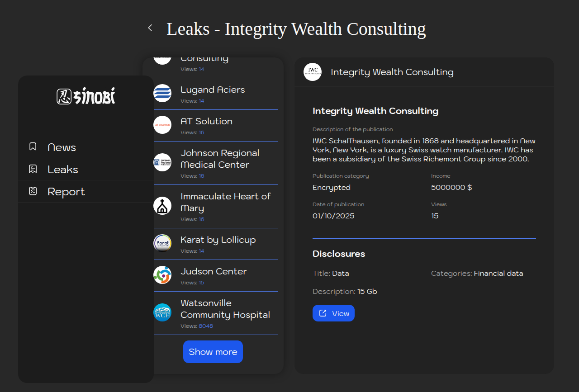This screenshot has height=392, width=579.
Task: Select Johnson Regional Medical Center entry
Action: pyautogui.click(x=220, y=159)
